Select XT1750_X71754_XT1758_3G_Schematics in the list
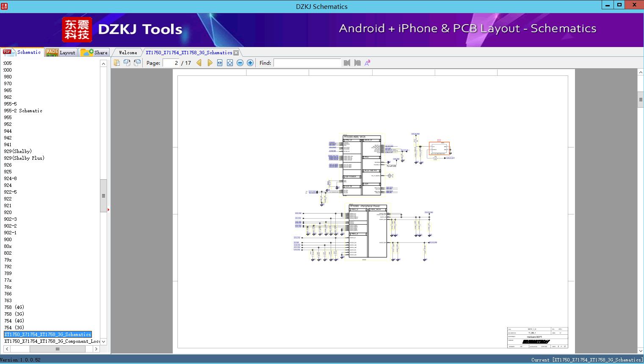 tap(48, 334)
